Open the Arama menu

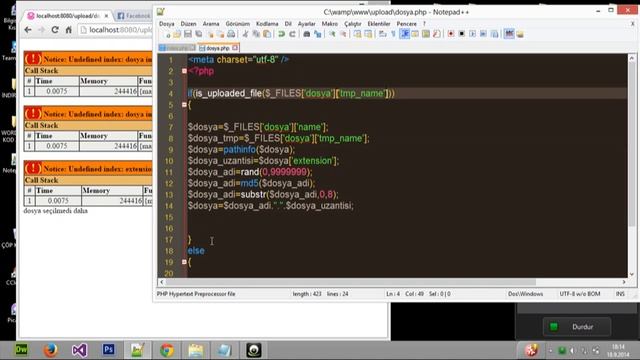[x=211, y=24]
